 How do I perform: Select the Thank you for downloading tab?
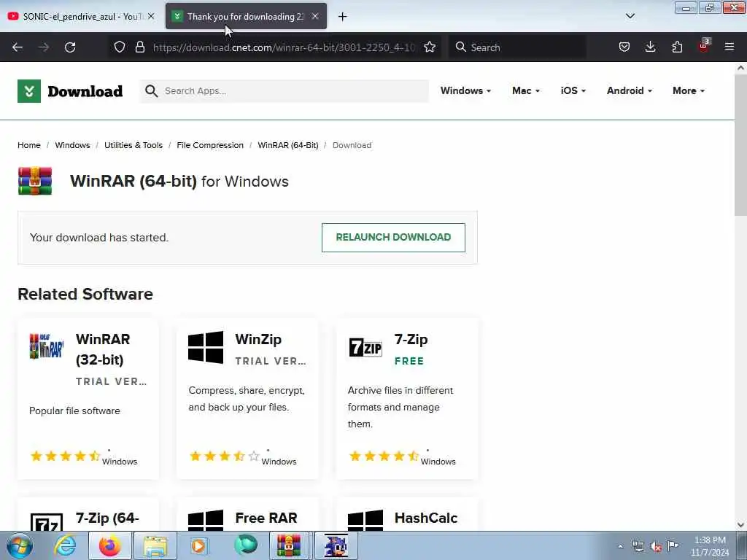pyautogui.click(x=246, y=16)
